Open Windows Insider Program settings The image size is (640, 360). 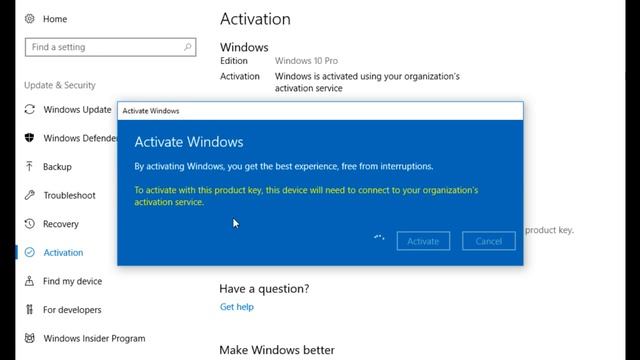[94, 338]
